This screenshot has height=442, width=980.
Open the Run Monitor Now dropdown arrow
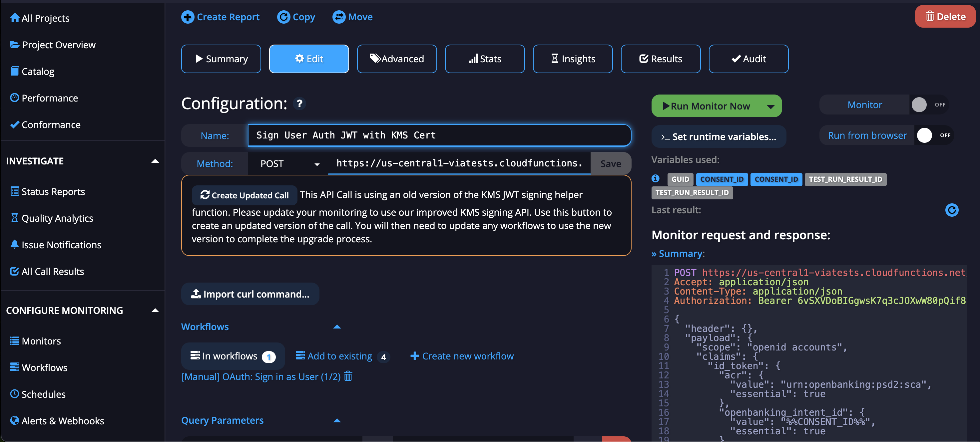pos(771,106)
